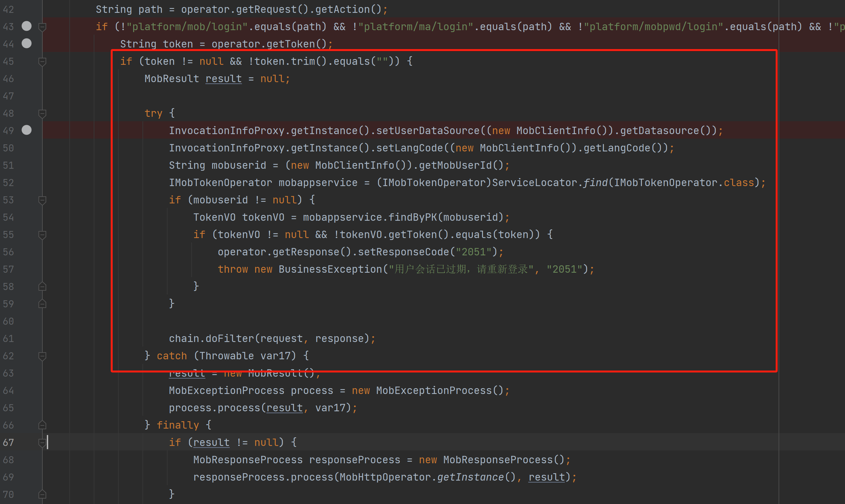Collapse the if block on line 43
This screenshot has width=845, height=504.
(42, 27)
